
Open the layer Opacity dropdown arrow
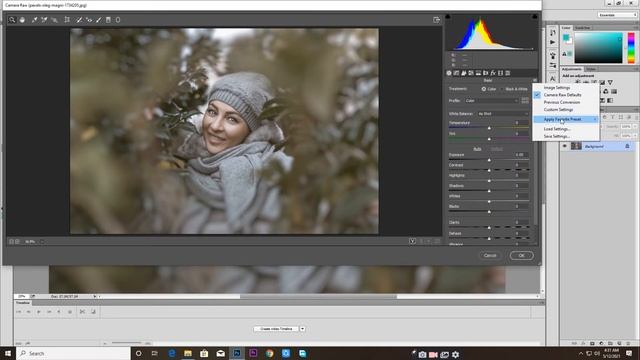click(x=635, y=127)
